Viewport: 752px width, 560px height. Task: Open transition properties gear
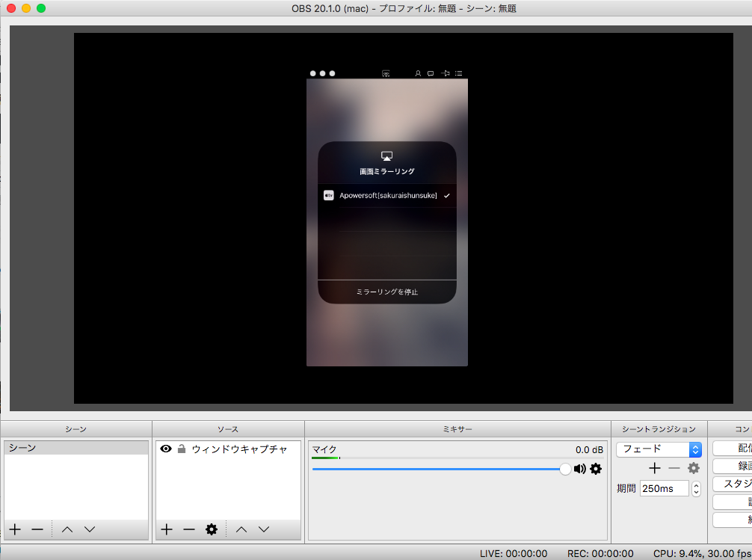694,468
